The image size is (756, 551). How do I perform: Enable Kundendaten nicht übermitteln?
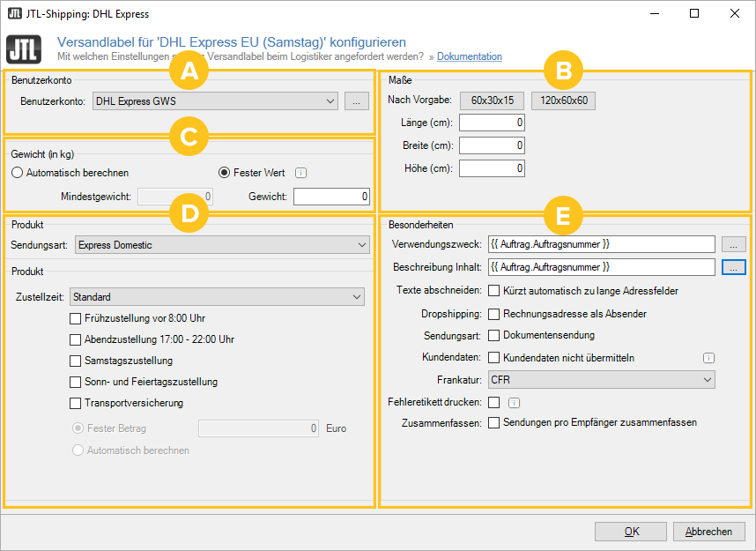tap(493, 358)
